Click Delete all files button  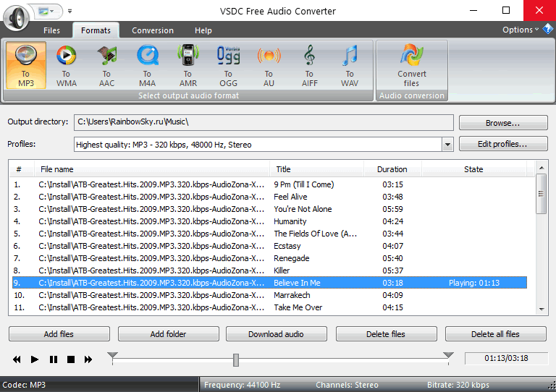(496, 334)
